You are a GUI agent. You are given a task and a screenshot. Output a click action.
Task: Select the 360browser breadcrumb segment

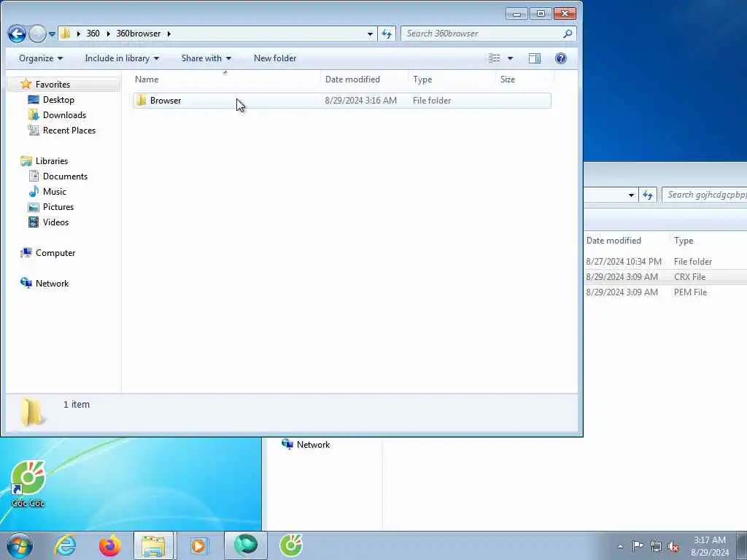pos(138,34)
